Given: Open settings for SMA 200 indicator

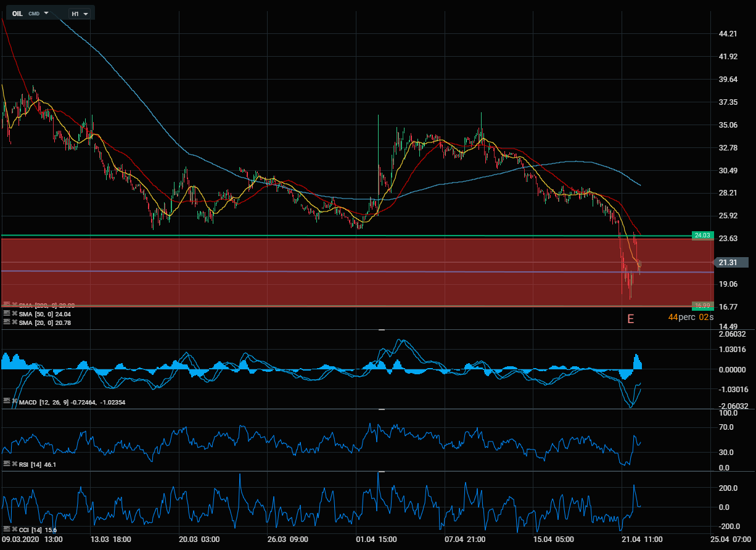Looking at the screenshot, I should coord(6,305).
